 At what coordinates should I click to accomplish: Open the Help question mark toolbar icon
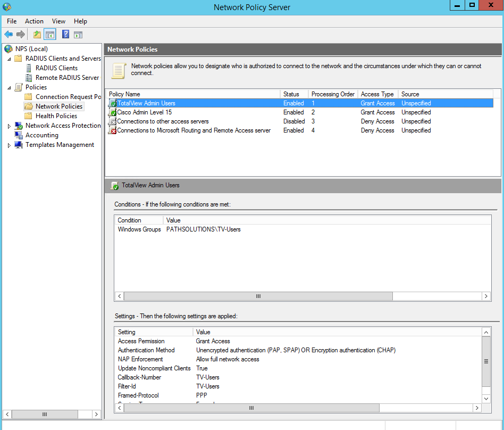click(x=65, y=34)
